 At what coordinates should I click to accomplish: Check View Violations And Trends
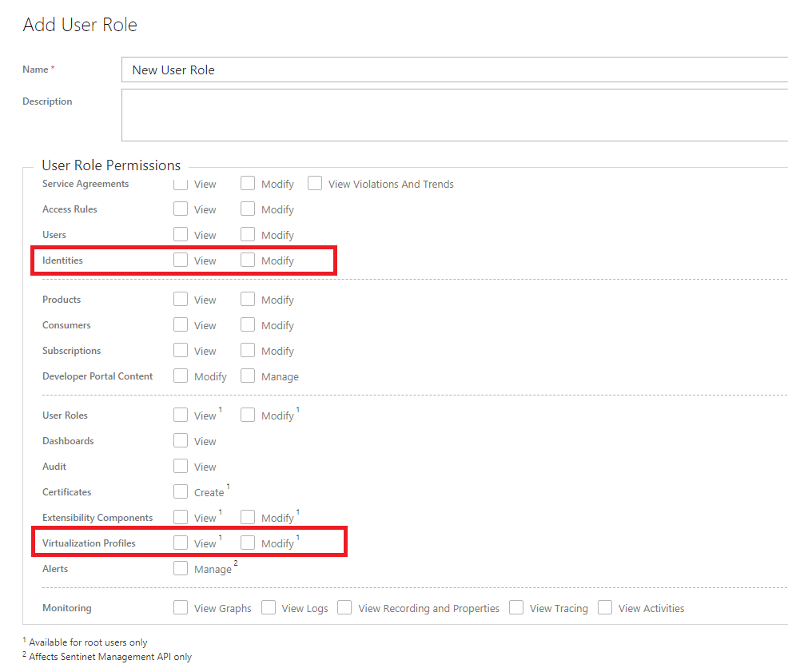(315, 184)
